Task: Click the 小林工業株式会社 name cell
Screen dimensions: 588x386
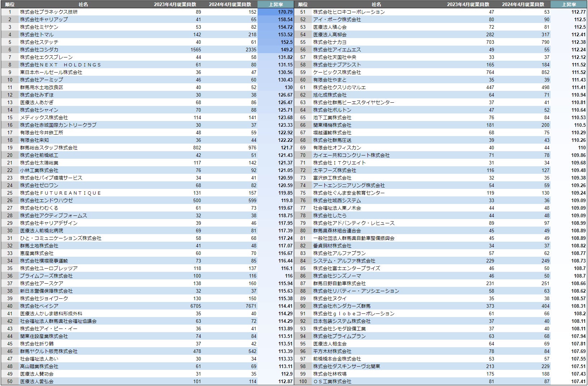Action: (39, 170)
